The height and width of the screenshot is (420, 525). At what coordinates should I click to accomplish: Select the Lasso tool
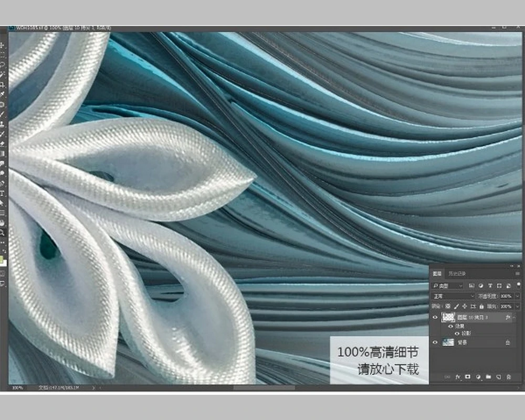click(x=3, y=64)
